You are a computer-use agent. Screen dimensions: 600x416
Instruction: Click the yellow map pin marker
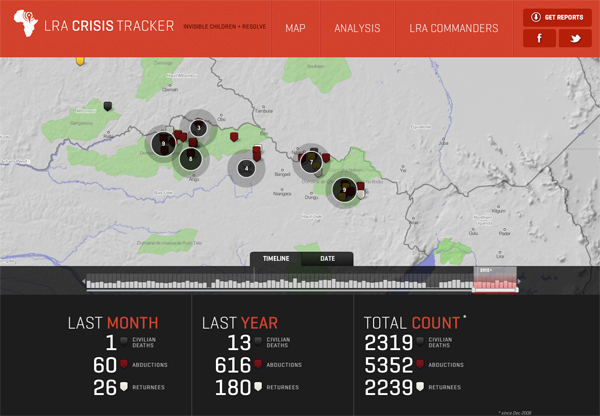(x=80, y=61)
